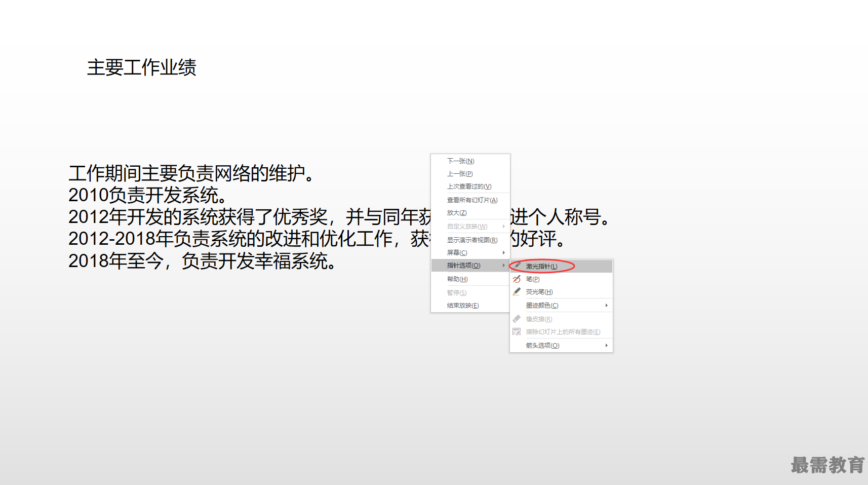Select 荧光笔(H) highlighter option
The width and height of the screenshot is (868, 485).
tap(561, 291)
